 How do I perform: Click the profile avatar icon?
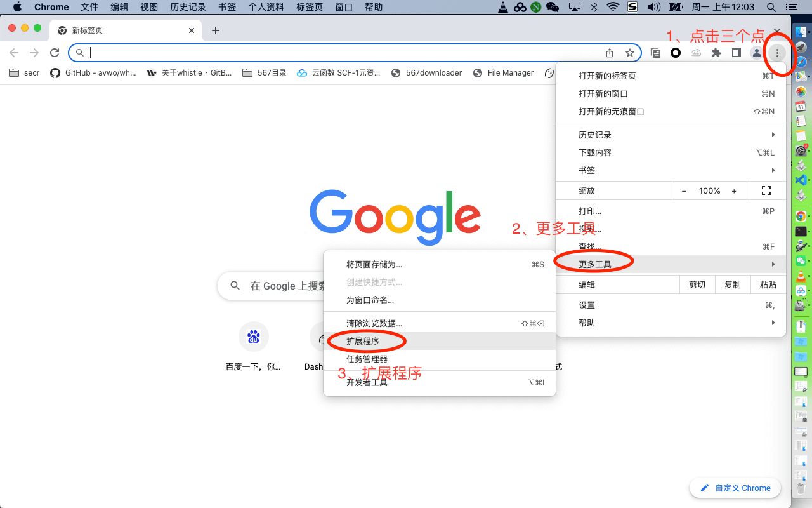(x=756, y=53)
